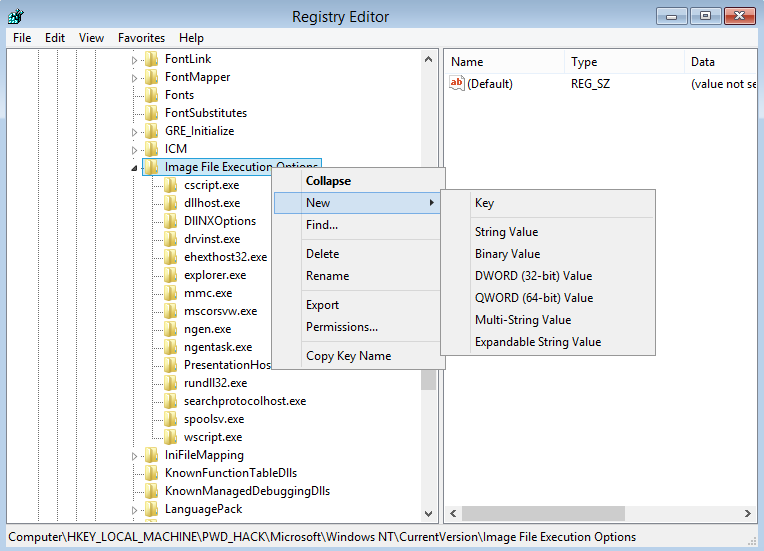Click the Registry Editor app icon in title bar
Image resolution: width=764 pixels, height=551 pixels.
coord(16,17)
